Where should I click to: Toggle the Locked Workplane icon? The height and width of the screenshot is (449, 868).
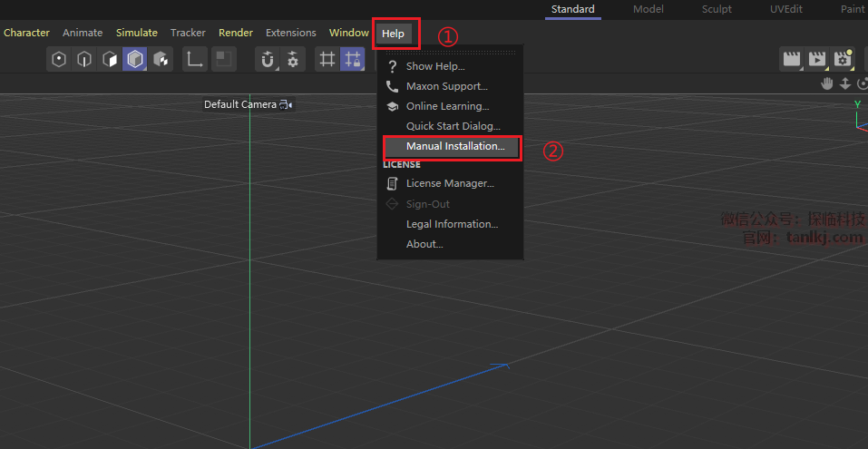[353, 60]
